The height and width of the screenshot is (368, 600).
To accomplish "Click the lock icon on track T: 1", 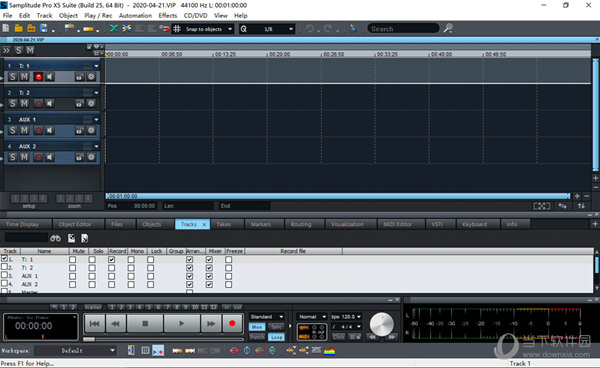I will 79,77.
